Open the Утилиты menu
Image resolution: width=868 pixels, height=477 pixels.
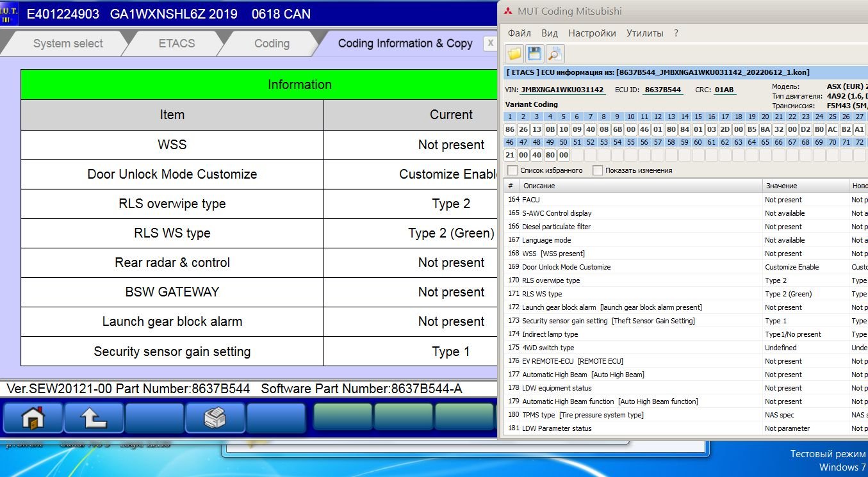(645, 33)
